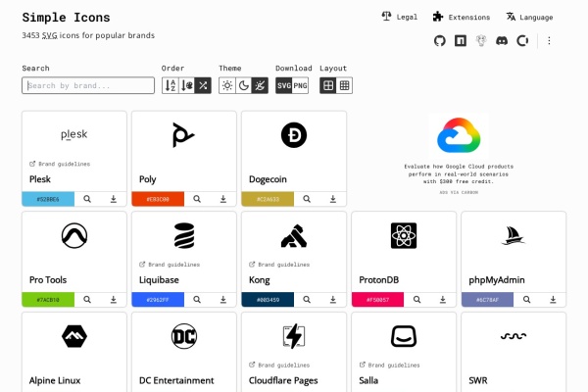The height and width of the screenshot is (392, 588).
Task: Copy Kong color #003459
Action: [x=268, y=300]
